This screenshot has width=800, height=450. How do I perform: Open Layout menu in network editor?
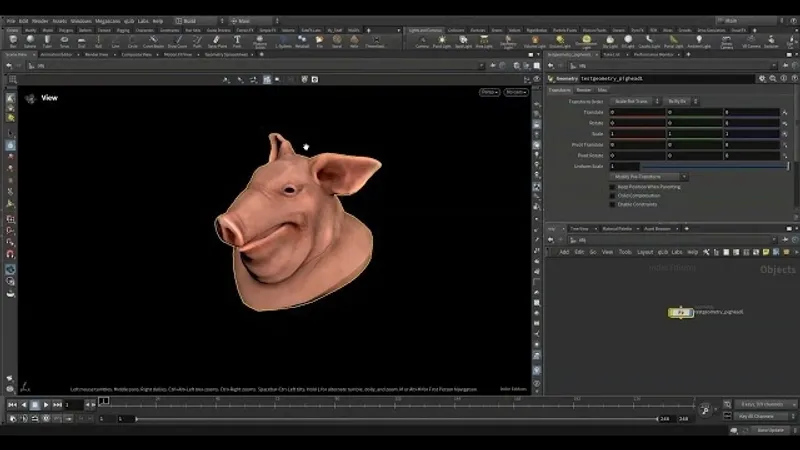pyautogui.click(x=645, y=252)
